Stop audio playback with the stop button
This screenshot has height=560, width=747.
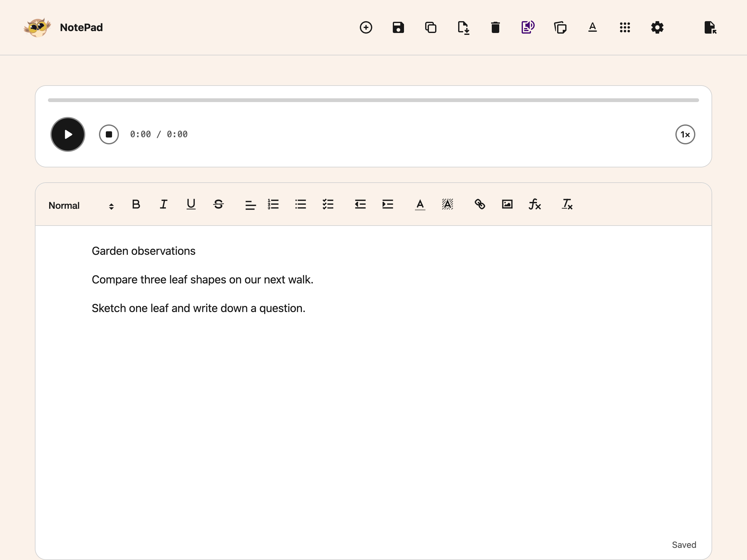109,134
